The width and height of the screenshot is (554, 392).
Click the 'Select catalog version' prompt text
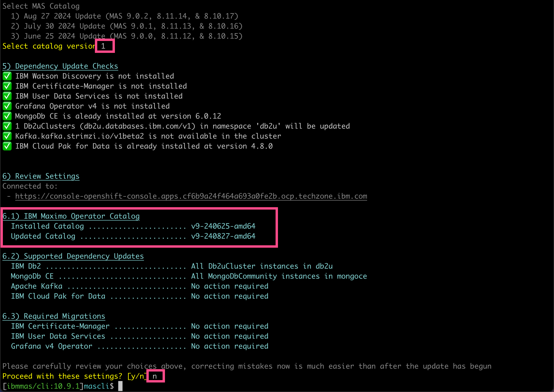49,46
